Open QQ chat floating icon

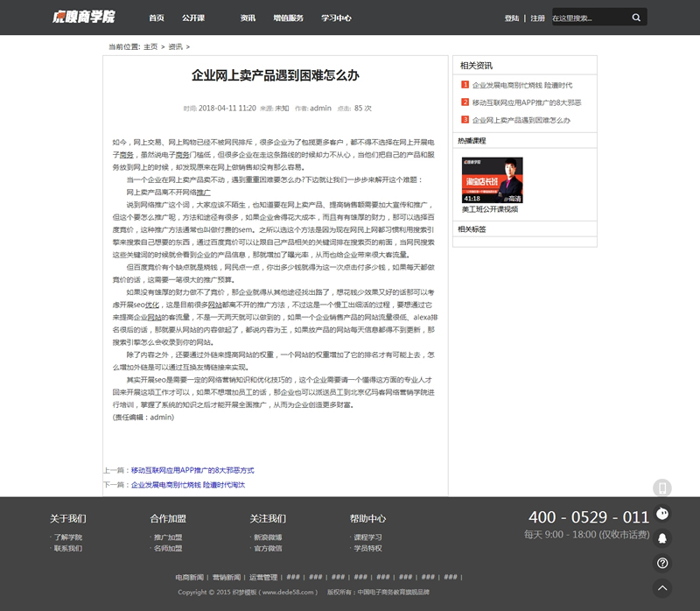[x=662, y=538]
